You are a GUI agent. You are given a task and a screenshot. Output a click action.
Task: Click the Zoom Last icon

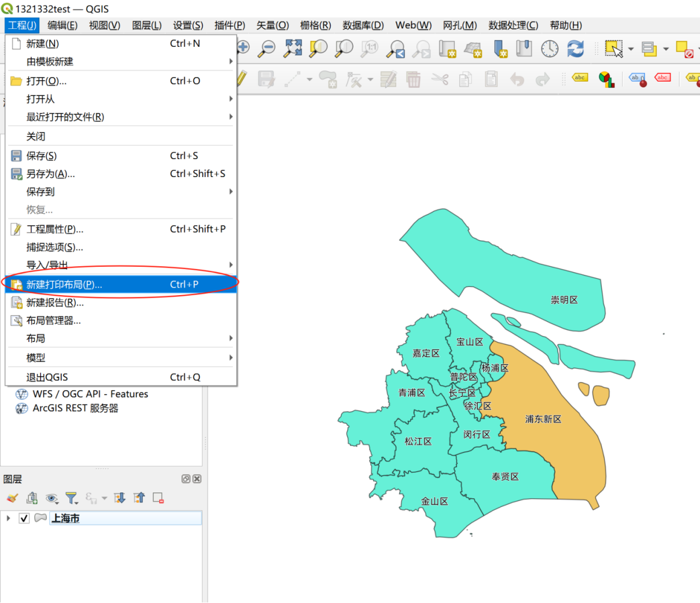point(396,49)
